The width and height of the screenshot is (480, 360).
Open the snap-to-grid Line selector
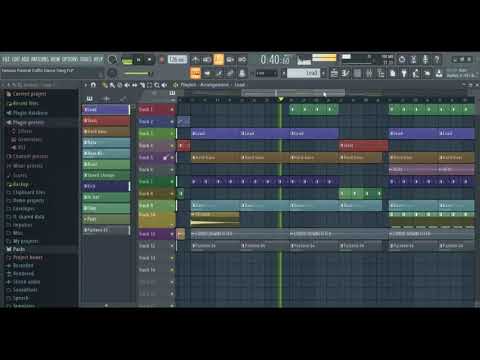click(x=266, y=73)
